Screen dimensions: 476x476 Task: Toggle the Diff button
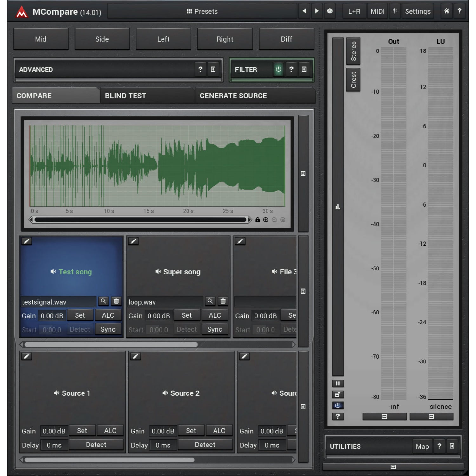[x=286, y=39]
